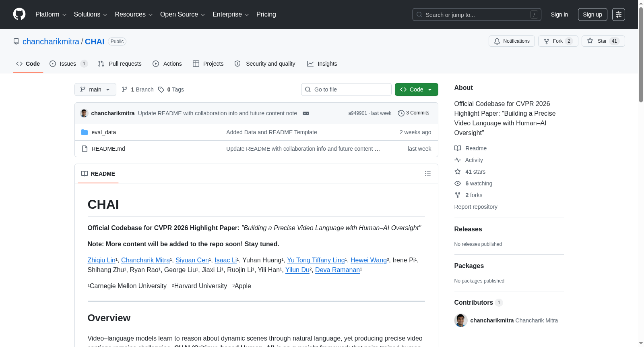Viewport: 644px width, 347px height.
Task: Open Zhiqiu Lin's author link
Action: coord(102,260)
